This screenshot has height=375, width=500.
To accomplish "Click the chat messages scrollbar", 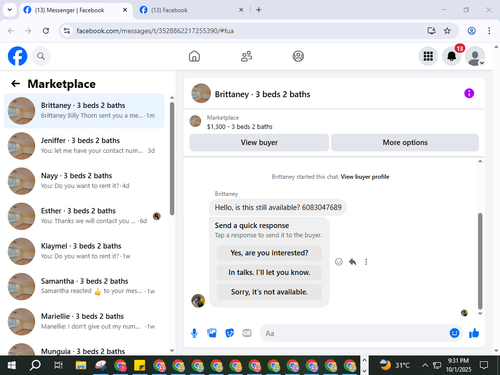I will point(480,261).
